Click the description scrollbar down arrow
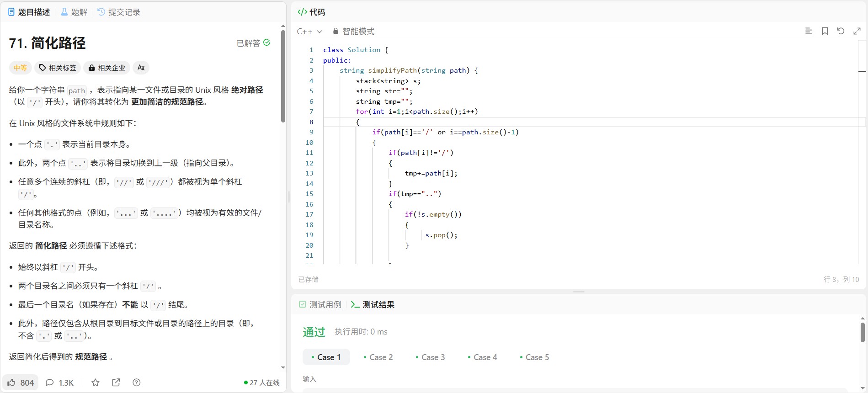 coord(283,367)
